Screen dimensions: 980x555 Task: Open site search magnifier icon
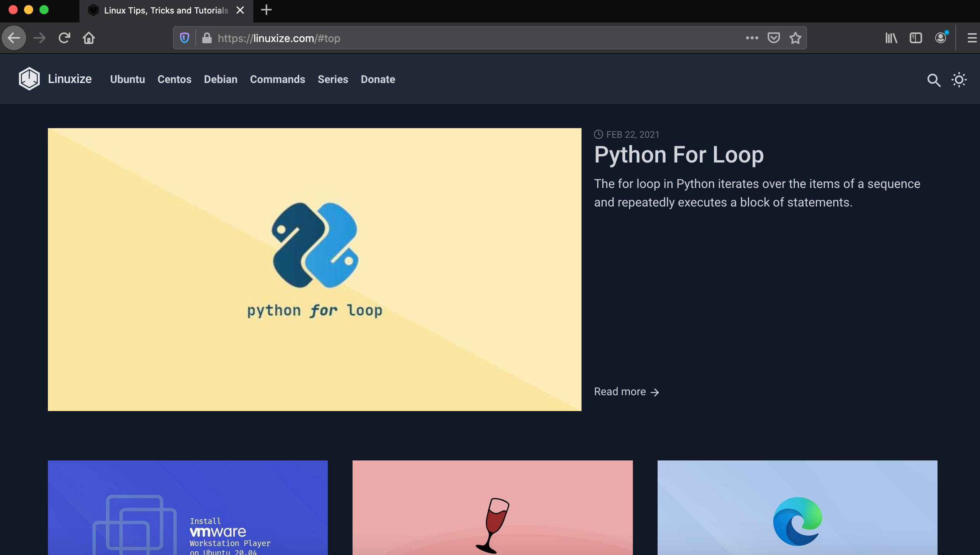pyautogui.click(x=934, y=80)
